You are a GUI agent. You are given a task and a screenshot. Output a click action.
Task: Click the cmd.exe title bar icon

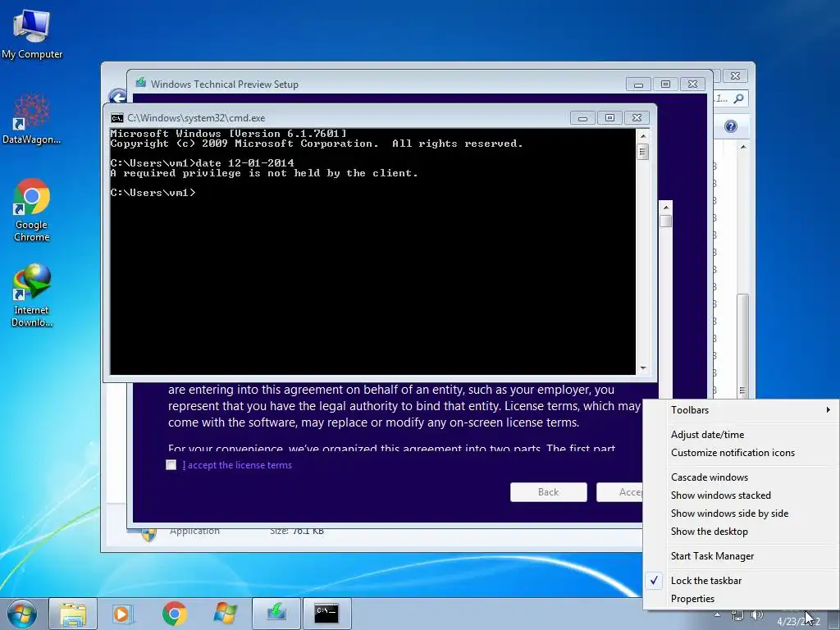click(x=116, y=118)
